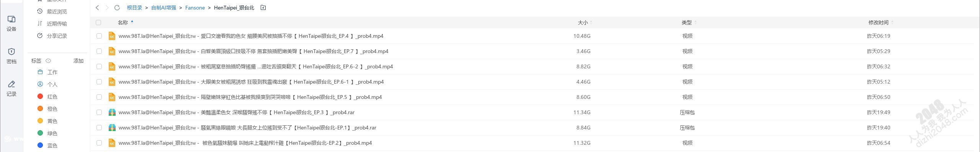The height and width of the screenshot is (152, 980).
Task: Check the box for the EP.4 file
Action: coord(99,36)
